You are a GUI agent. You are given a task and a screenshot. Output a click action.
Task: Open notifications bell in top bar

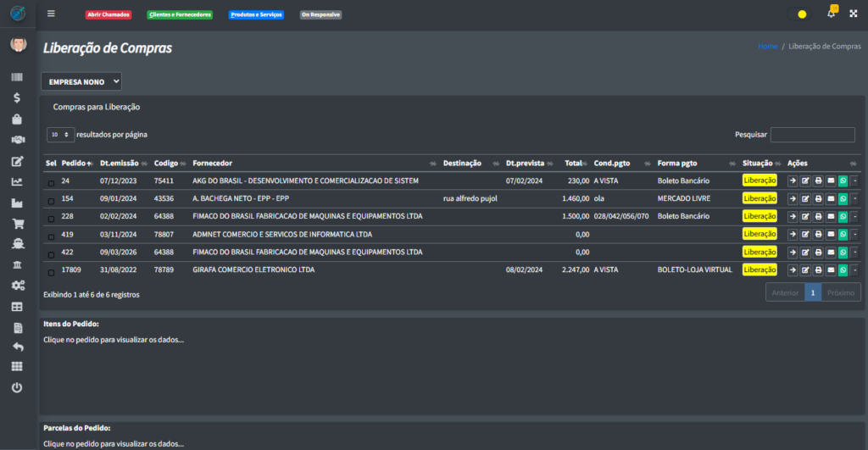point(831,14)
